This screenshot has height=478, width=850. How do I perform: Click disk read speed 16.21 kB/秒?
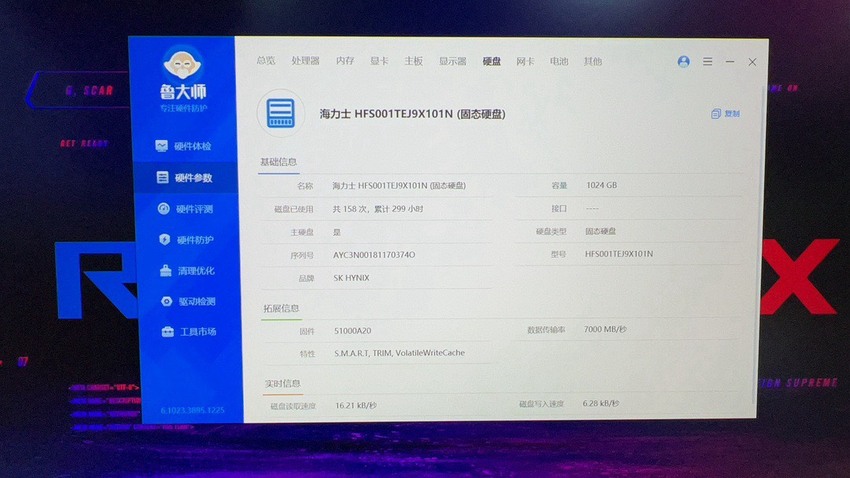pos(356,405)
